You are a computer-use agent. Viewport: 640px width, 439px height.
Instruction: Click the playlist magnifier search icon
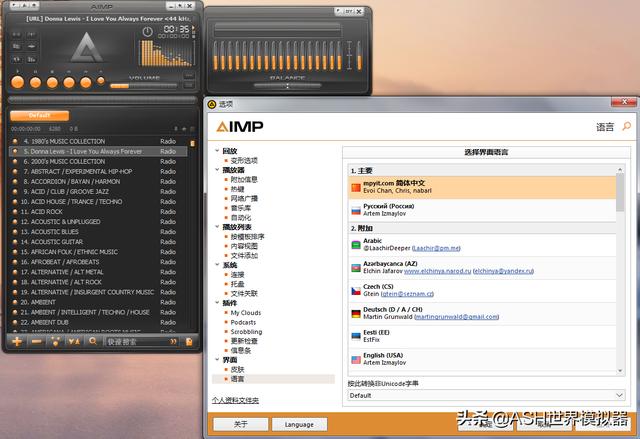pyautogui.click(x=93, y=341)
